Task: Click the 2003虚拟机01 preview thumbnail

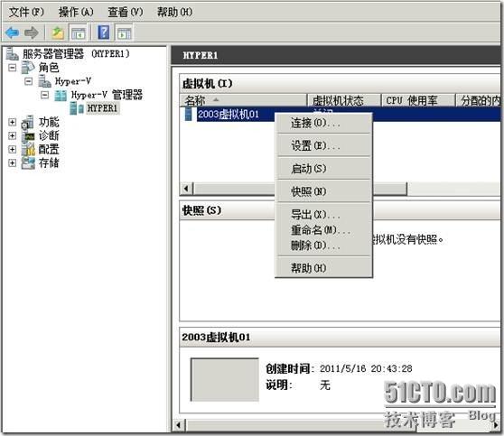Action: pos(225,380)
